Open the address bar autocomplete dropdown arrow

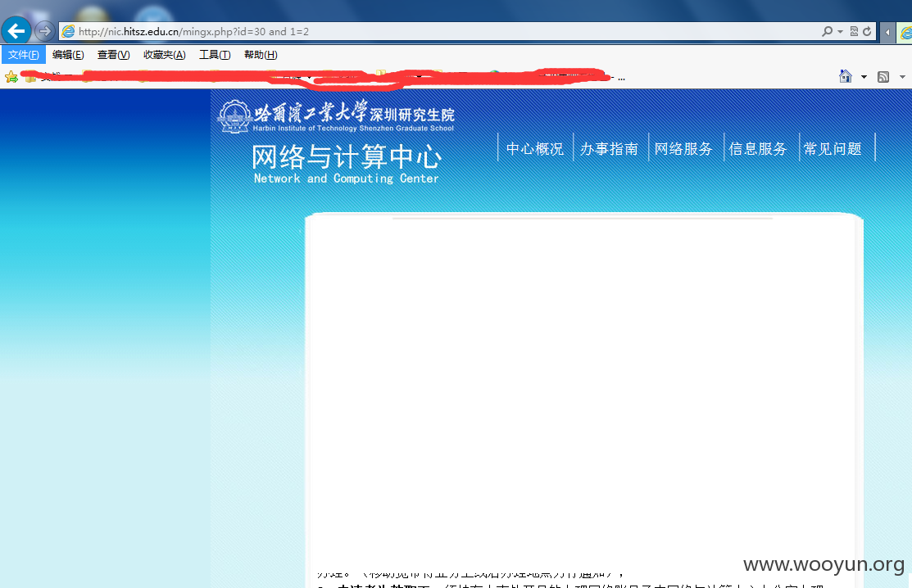coord(840,32)
